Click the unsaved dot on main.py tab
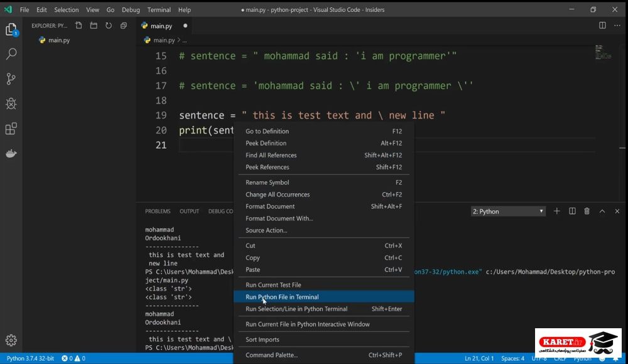This screenshot has width=628, height=364. coord(185,26)
